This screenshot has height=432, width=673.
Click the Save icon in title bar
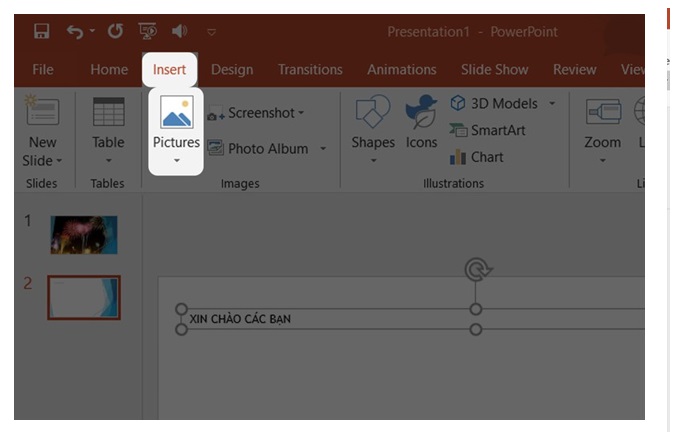(42, 31)
